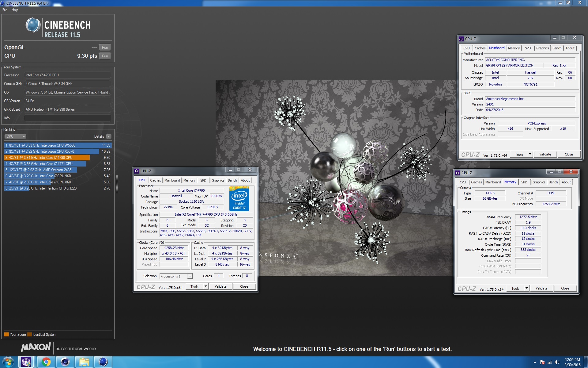Select Pentium G3220 ranking entry
588x368 pixels.
point(58,188)
